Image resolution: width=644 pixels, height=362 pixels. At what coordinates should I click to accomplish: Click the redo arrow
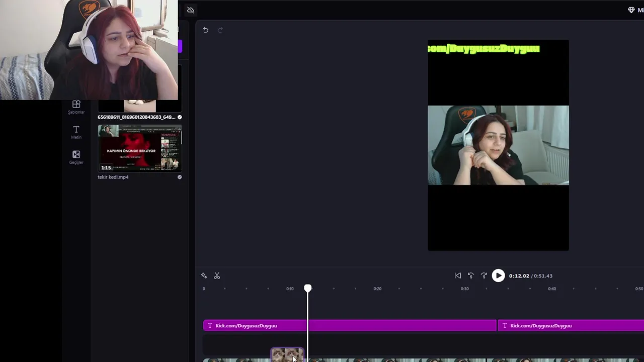[x=220, y=30]
